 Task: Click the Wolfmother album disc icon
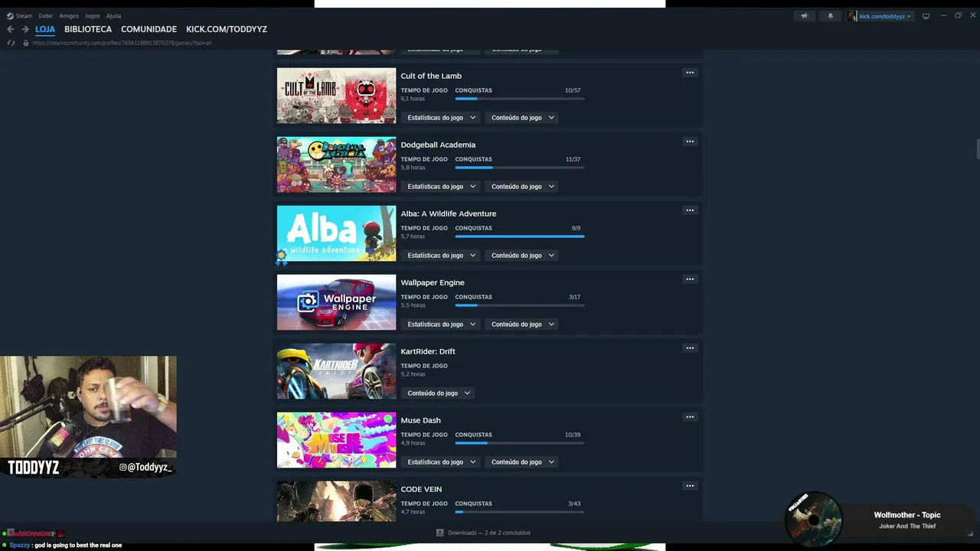(814, 519)
